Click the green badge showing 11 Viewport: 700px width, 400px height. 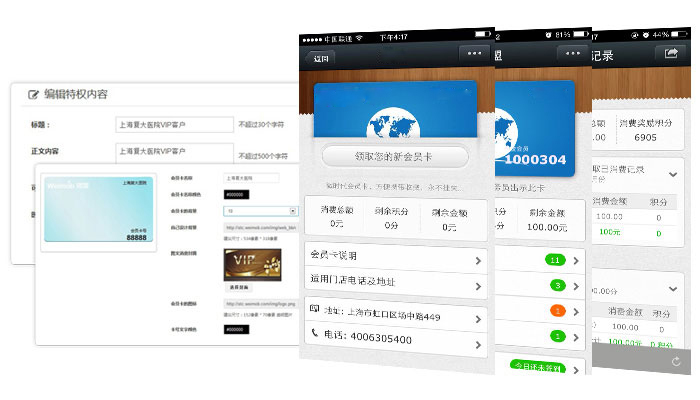coord(555,260)
